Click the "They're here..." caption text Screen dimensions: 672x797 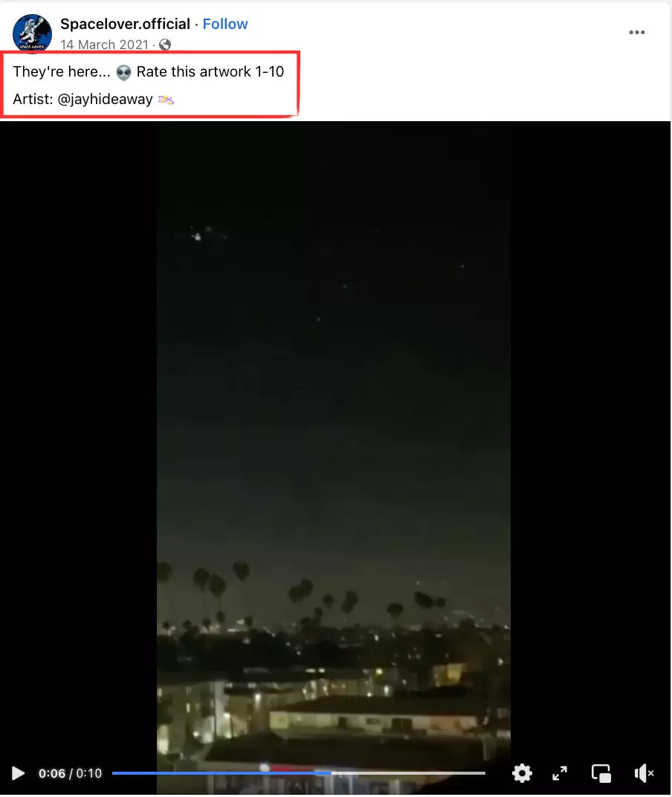[62, 71]
